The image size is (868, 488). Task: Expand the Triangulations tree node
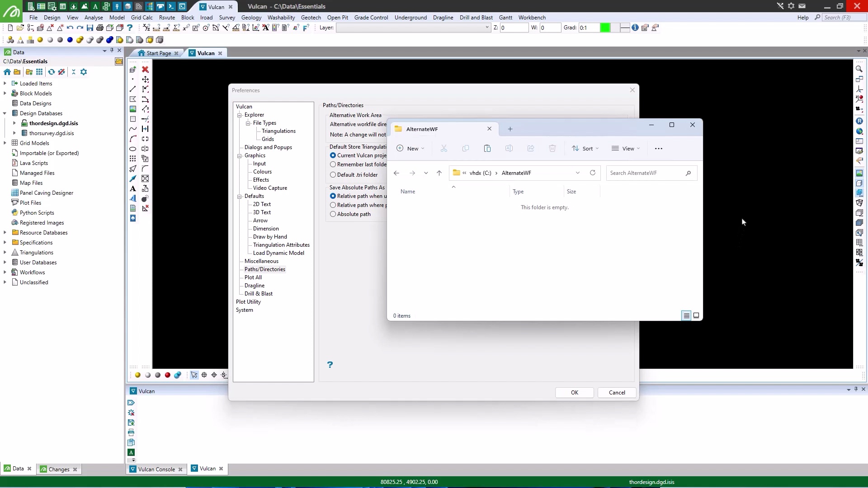pyautogui.click(x=5, y=253)
